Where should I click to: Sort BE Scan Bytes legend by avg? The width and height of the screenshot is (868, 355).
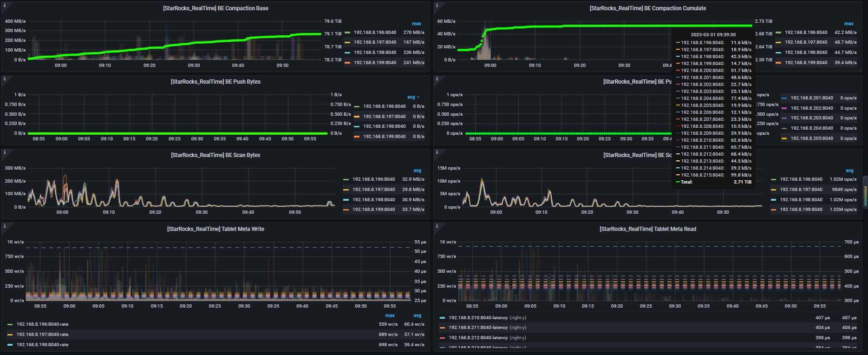pos(418,171)
